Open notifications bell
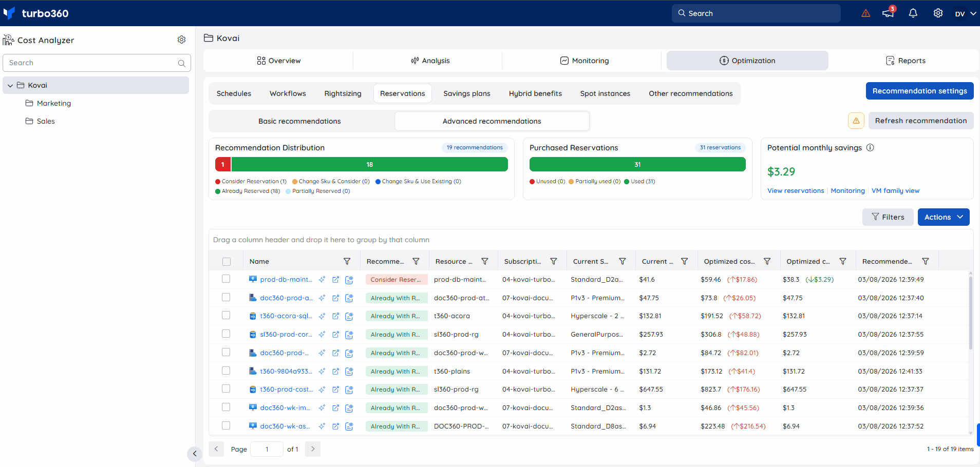The width and height of the screenshot is (980, 467). pyautogui.click(x=913, y=13)
